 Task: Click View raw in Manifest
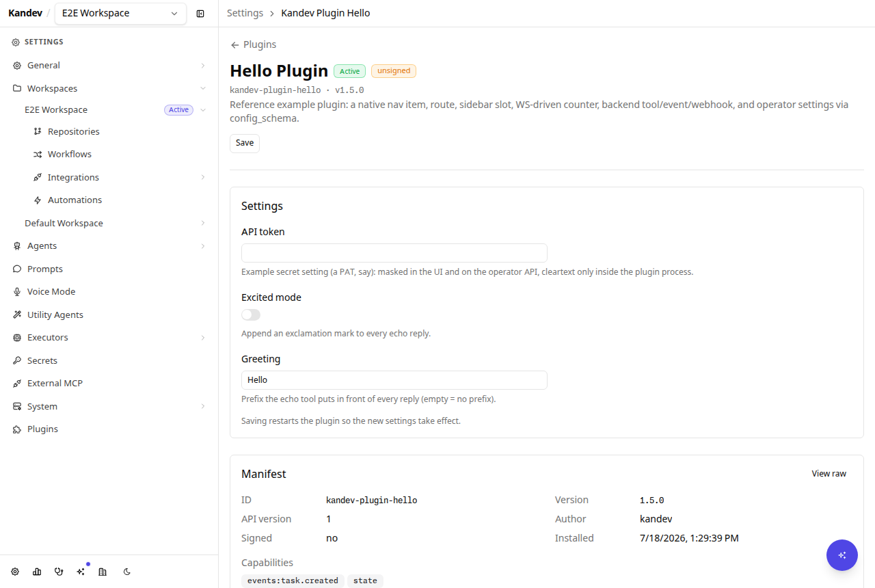click(x=829, y=474)
